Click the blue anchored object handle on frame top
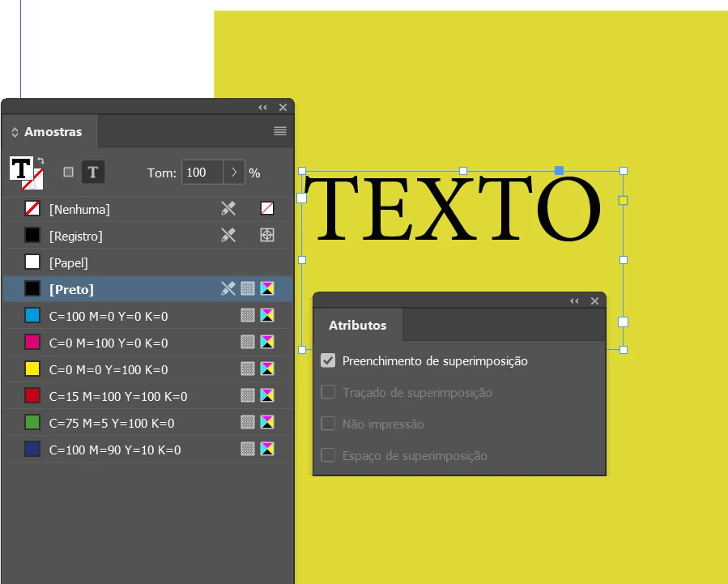Image resolution: width=728 pixels, height=584 pixels. coord(559,171)
